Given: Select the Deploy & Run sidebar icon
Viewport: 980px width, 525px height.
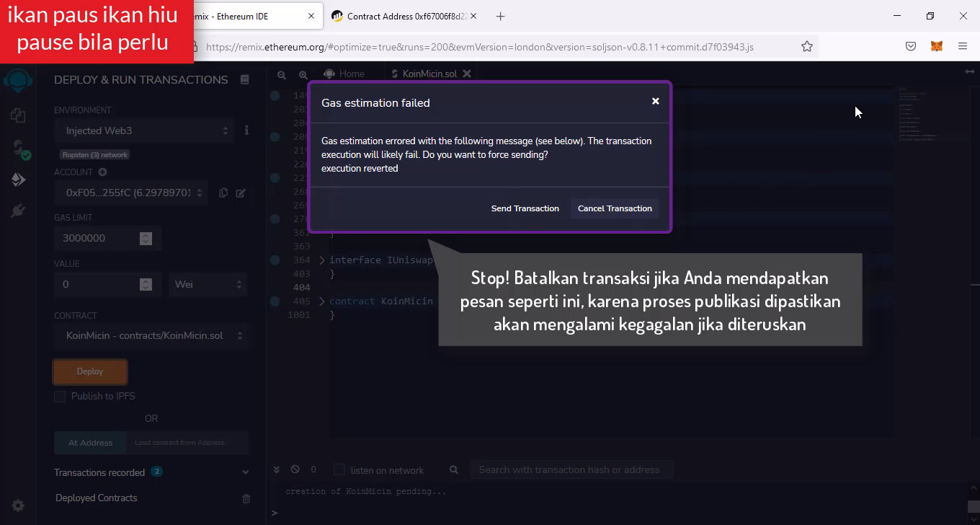Looking at the screenshot, I should click(x=18, y=180).
